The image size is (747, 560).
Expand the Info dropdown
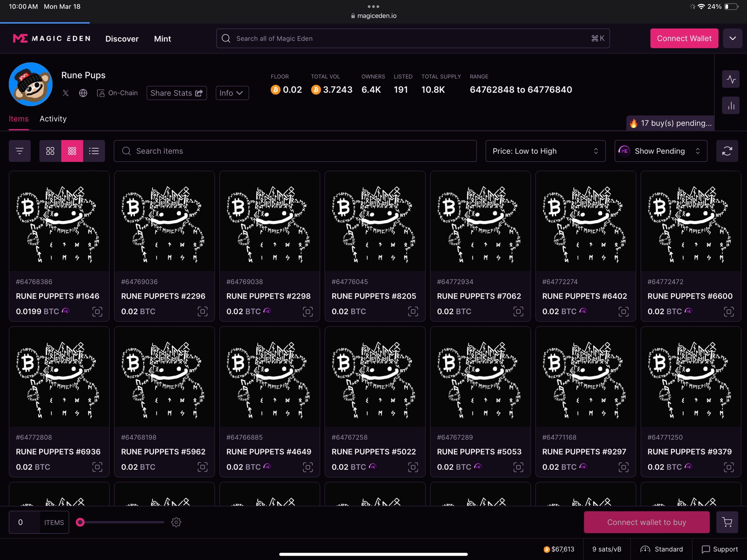point(232,93)
